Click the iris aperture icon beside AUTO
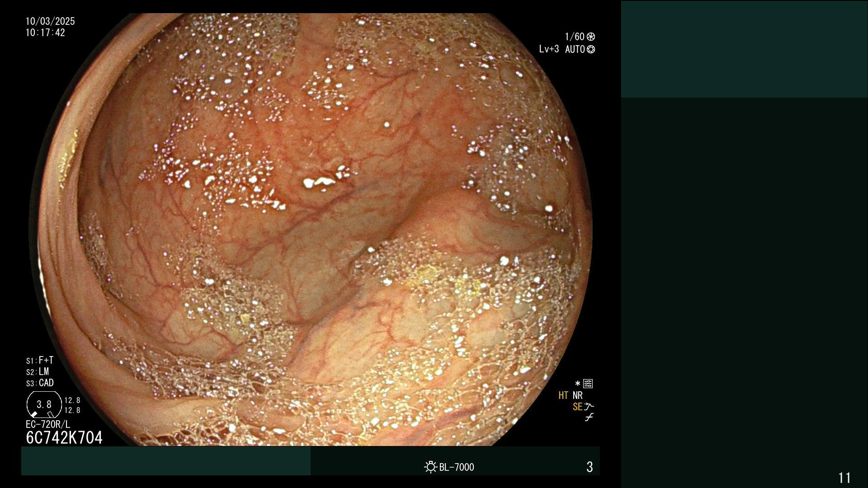The image size is (868, 488). (591, 49)
